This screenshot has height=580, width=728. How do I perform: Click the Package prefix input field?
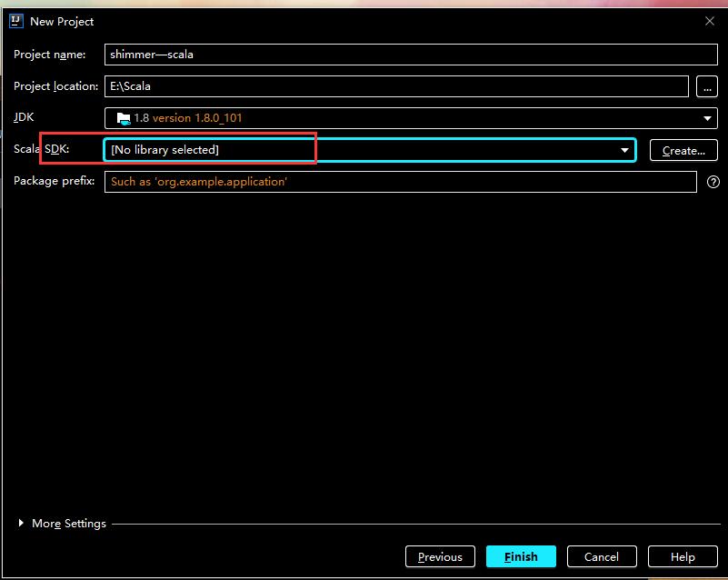tap(401, 182)
